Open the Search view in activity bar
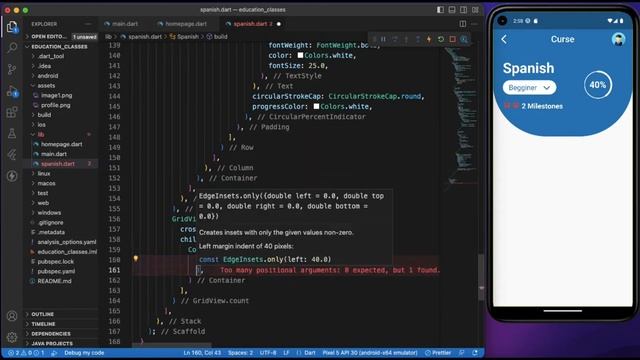 pyautogui.click(x=12, y=48)
